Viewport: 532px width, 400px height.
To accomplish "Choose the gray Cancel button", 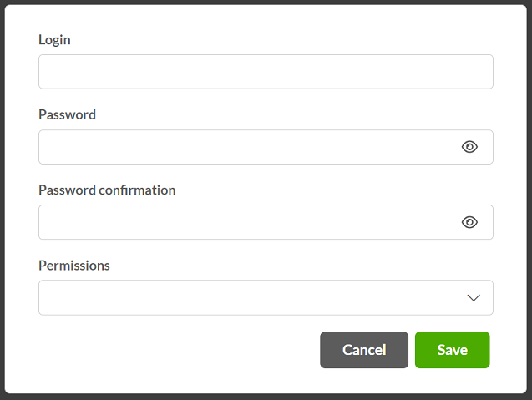I will tap(364, 350).
